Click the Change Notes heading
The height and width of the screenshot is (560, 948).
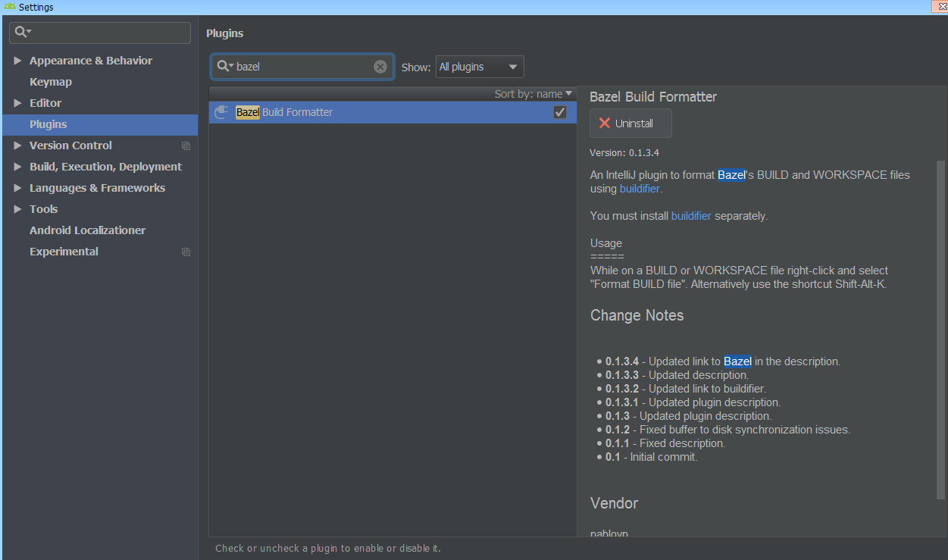coord(637,315)
